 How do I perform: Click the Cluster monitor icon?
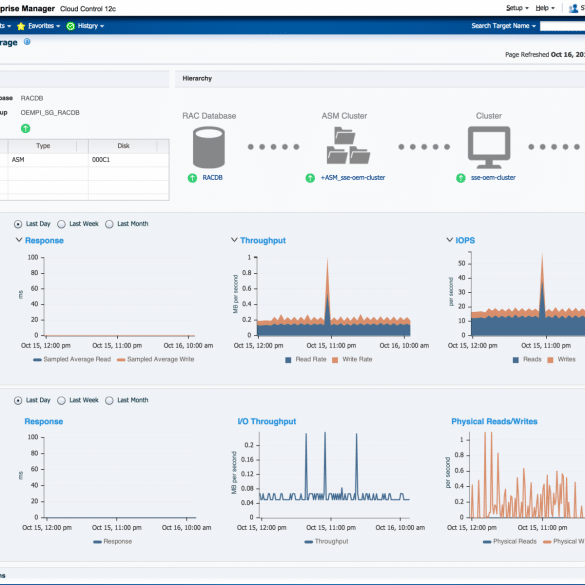click(x=489, y=147)
